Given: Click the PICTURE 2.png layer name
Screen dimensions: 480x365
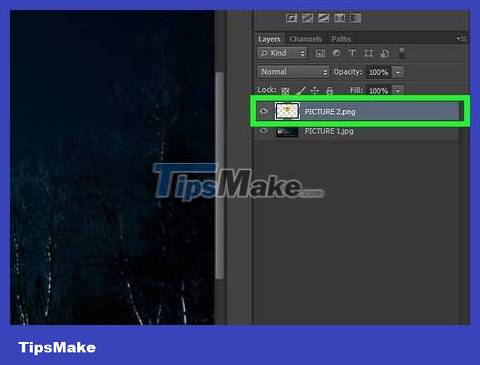Looking at the screenshot, I should tap(330, 112).
